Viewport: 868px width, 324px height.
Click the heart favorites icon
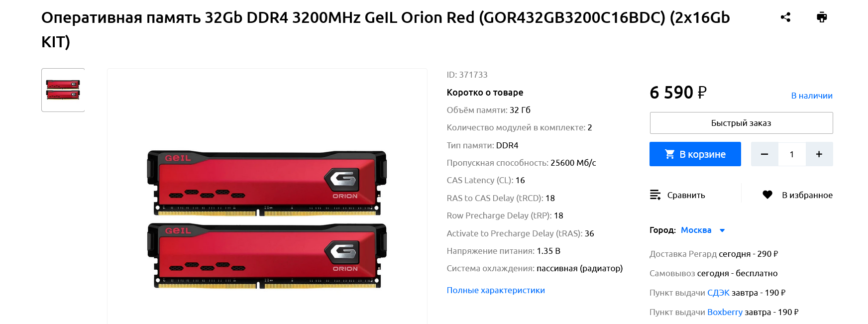tap(767, 195)
